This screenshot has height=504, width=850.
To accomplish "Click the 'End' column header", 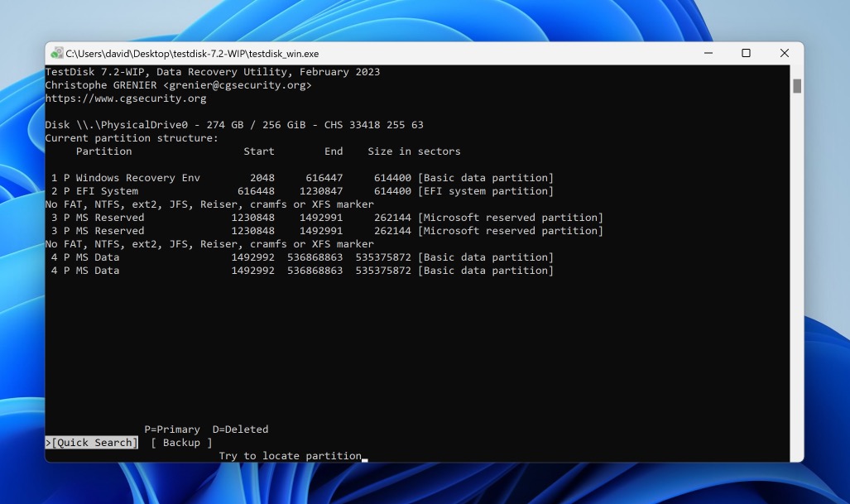I will 334,151.
